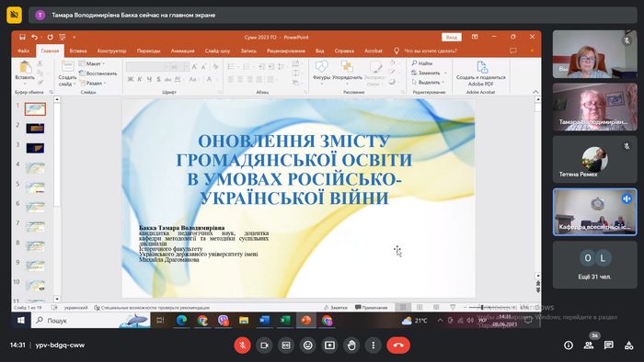
Task: Switch to the Анимация ribbon tab
Action: pyautogui.click(x=183, y=51)
